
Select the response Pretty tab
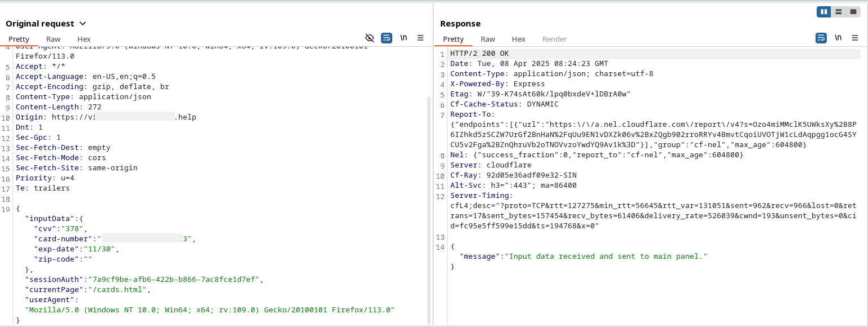pyautogui.click(x=453, y=39)
